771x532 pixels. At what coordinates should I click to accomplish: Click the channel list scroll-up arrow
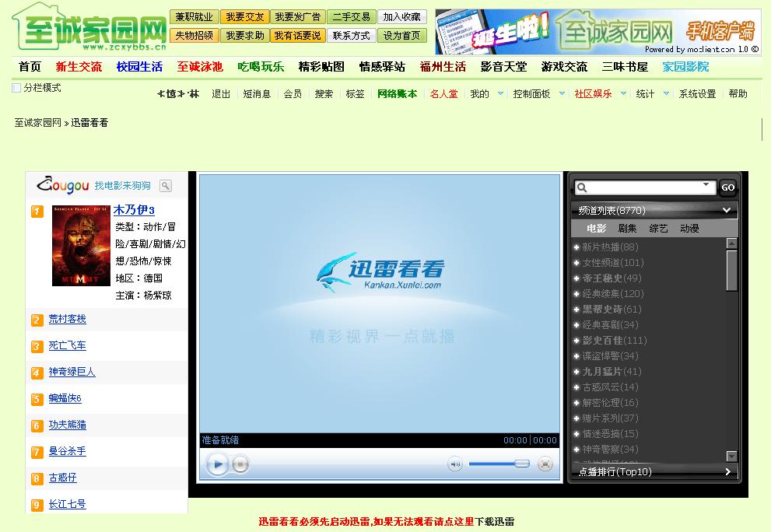pos(731,243)
